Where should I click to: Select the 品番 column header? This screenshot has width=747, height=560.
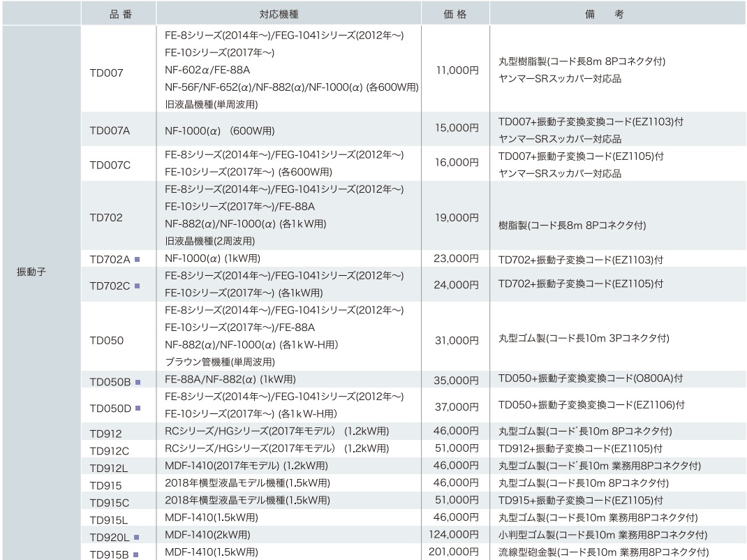(120, 13)
